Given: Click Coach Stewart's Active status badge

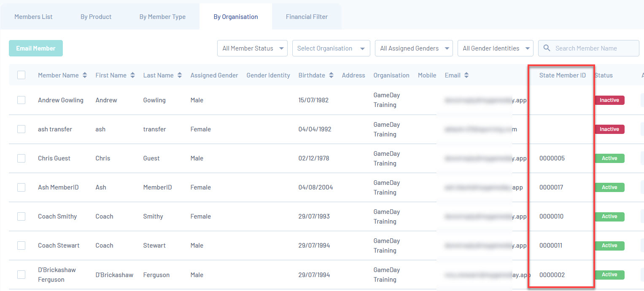Looking at the screenshot, I should click(609, 246).
